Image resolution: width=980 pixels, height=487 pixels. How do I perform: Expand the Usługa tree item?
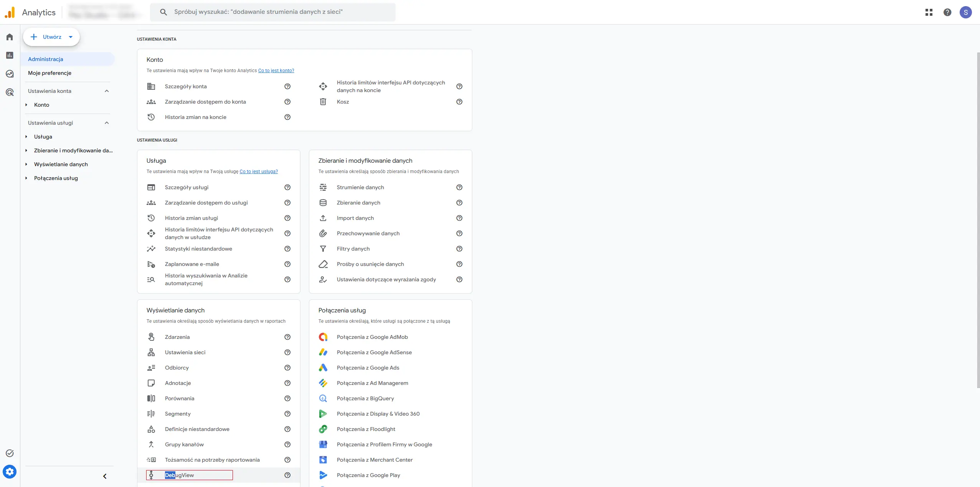(x=26, y=137)
